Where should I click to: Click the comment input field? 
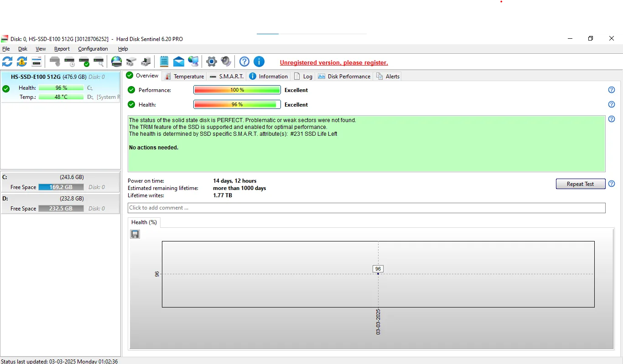pos(366,208)
